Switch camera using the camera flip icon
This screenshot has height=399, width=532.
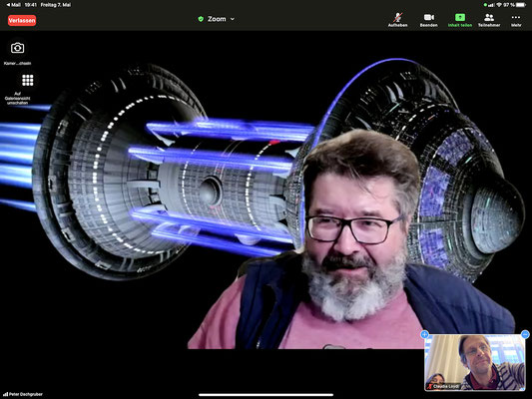pyautogui.click(x=18, y=48)
